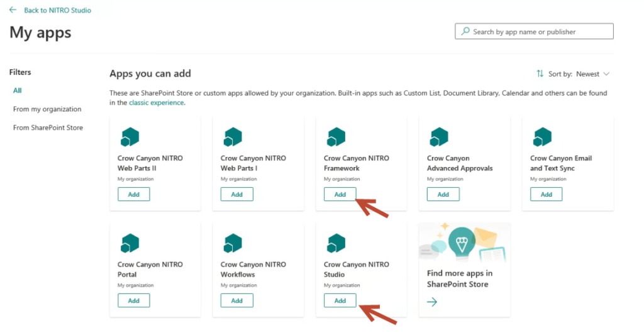Click the Crow Canyon Advanced Approvals icon
The width and height of the screenshot is (644, 333).
point(439,136)
